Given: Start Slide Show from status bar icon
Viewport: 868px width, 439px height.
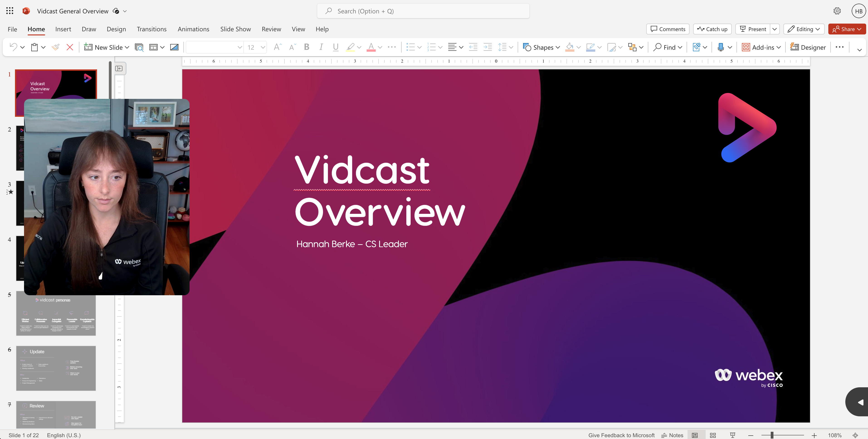Looking at the screenshot, I should tap(733, 435).
